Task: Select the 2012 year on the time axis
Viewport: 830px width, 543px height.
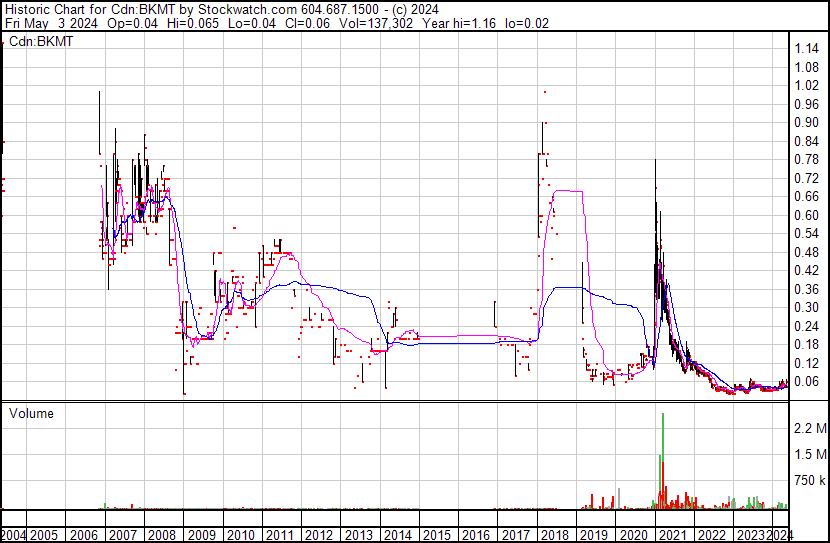Action: [319, 535]
